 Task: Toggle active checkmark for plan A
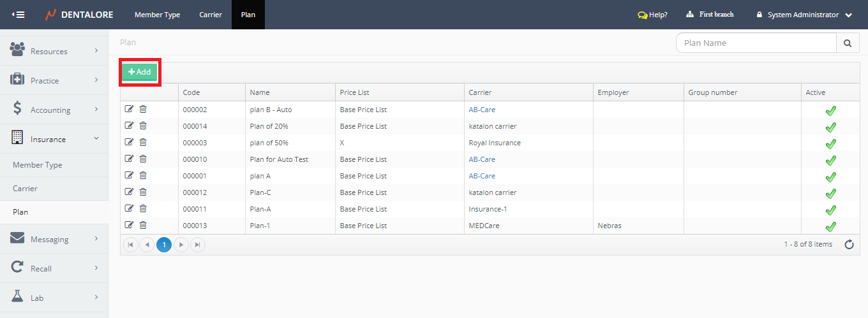pyautogui.click(x=830, y=177)
